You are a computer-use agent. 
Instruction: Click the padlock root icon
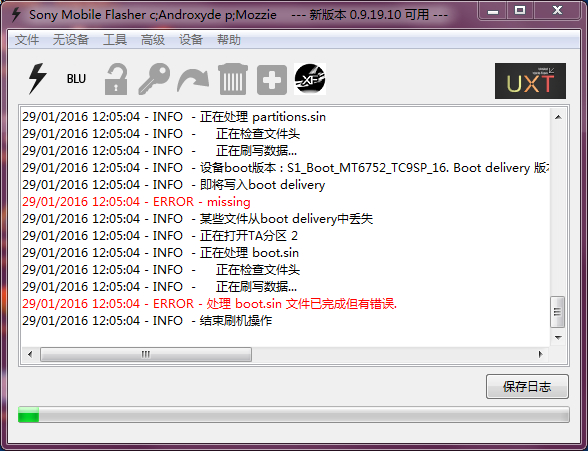tap(116, 79)
